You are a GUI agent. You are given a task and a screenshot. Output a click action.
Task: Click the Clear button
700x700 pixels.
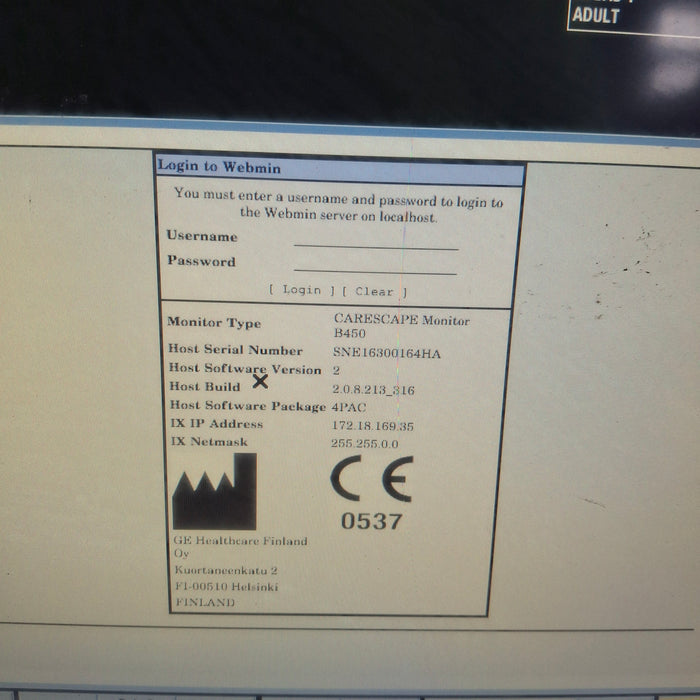coord(374,292)
